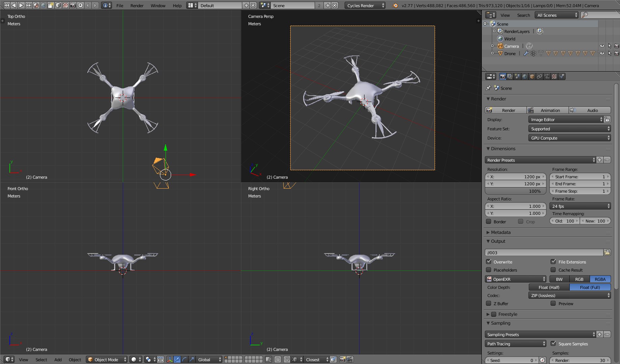This screenshot has width=620, height=364.
Task: Open the Help menu
Action: pos(177,5)
